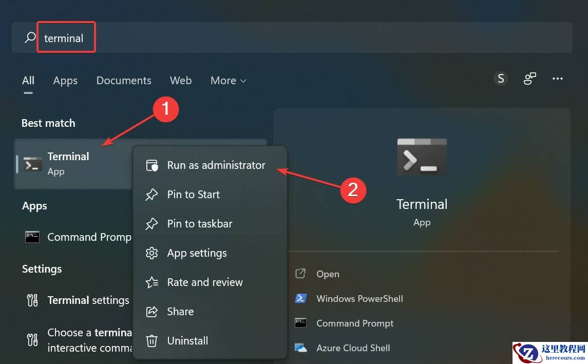The width and height of the screenshot is (588, 364).
Task: Click the pin icon next to Pin to taskbar
Action: [151, 224]
